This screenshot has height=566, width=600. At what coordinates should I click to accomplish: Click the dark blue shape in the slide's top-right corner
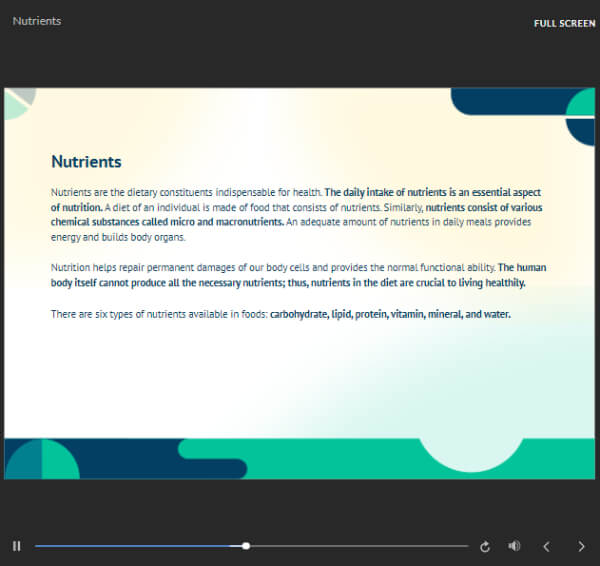(509, 101)
